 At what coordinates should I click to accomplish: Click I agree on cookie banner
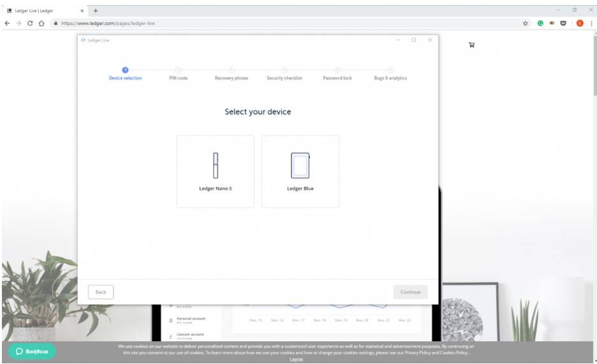[x=296, y=359]
